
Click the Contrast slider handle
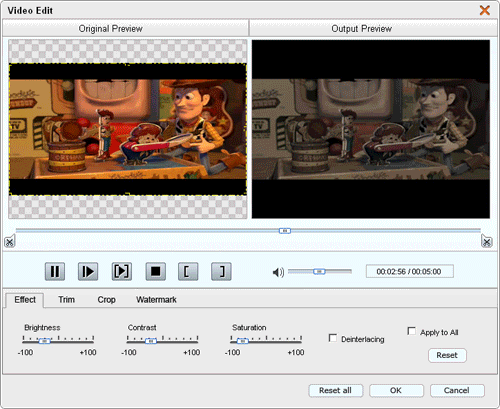pyautogui.click(x=151, y=341)
